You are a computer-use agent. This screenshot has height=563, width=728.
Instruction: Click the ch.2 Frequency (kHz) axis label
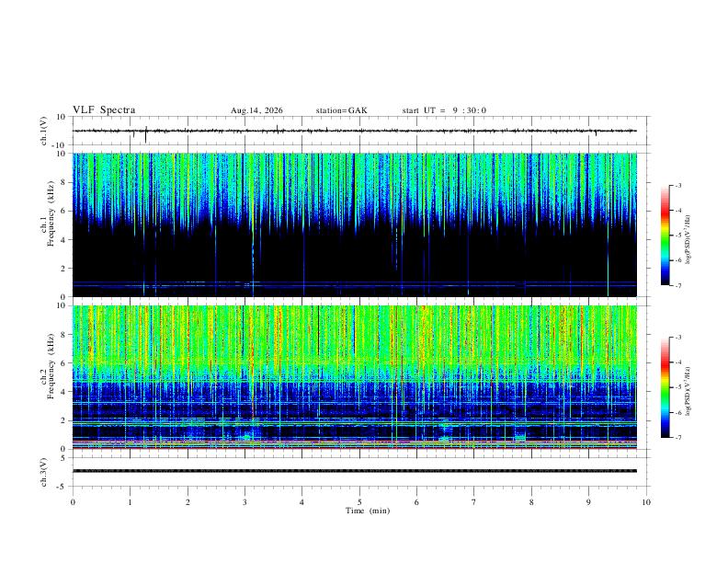pos(48,377)
